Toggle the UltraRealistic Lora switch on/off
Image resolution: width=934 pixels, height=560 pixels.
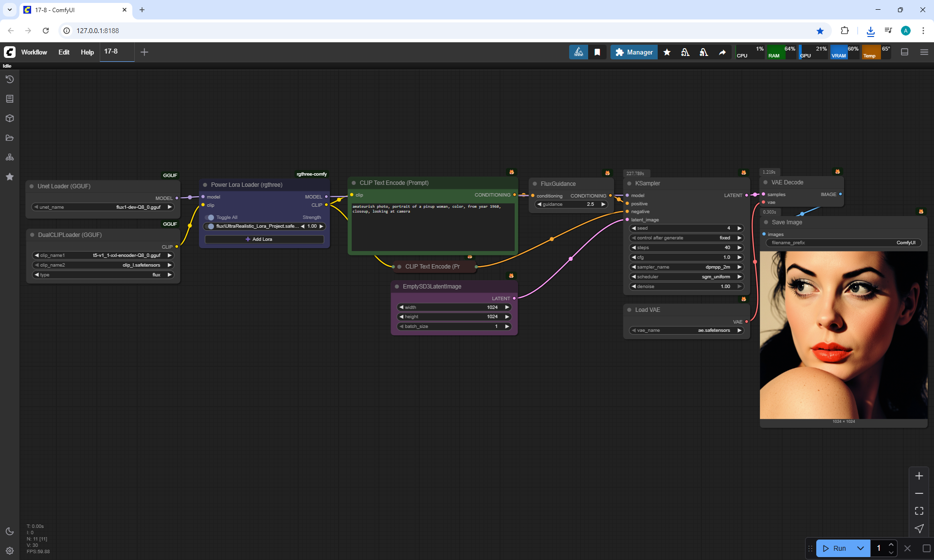(x=210, y=226)
